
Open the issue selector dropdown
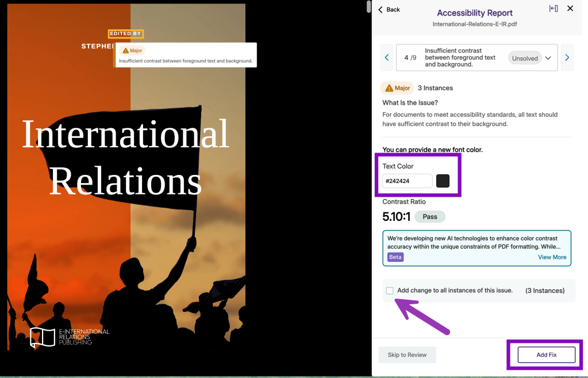(548, 58)
